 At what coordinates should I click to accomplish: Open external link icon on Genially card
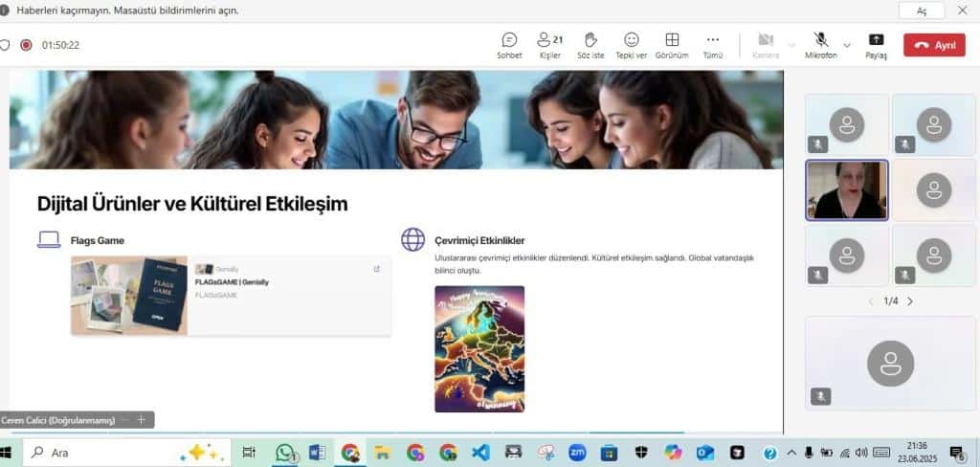(x=376, y=269)
